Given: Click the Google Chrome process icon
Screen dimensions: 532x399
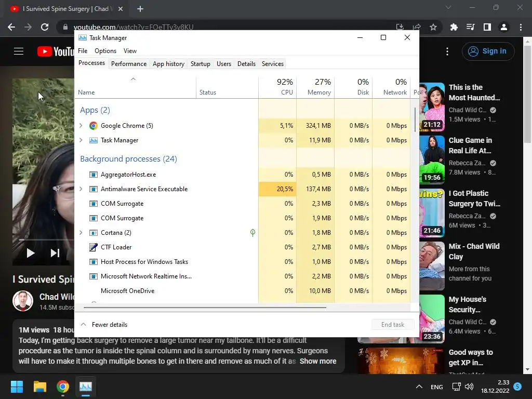Looking at the screenshot, I should [94, 126].
